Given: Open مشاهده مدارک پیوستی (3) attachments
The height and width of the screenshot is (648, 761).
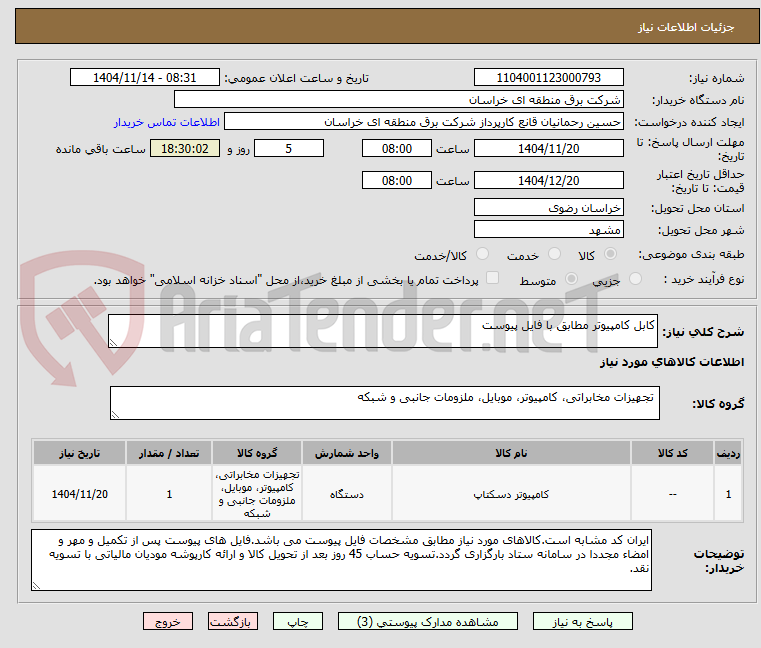Looking at the screenshot, I should [428, 622].
